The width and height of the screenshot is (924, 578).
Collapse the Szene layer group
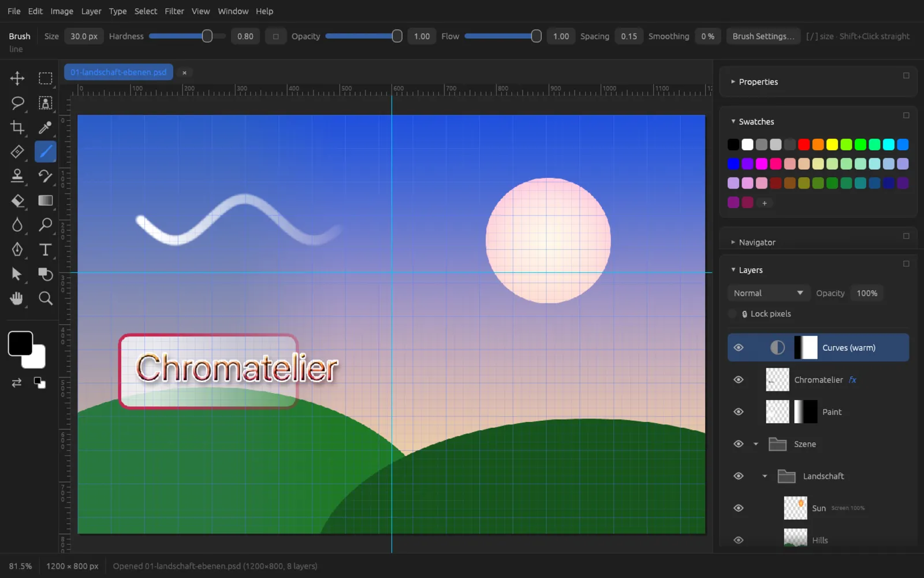(x=755, y=444)
